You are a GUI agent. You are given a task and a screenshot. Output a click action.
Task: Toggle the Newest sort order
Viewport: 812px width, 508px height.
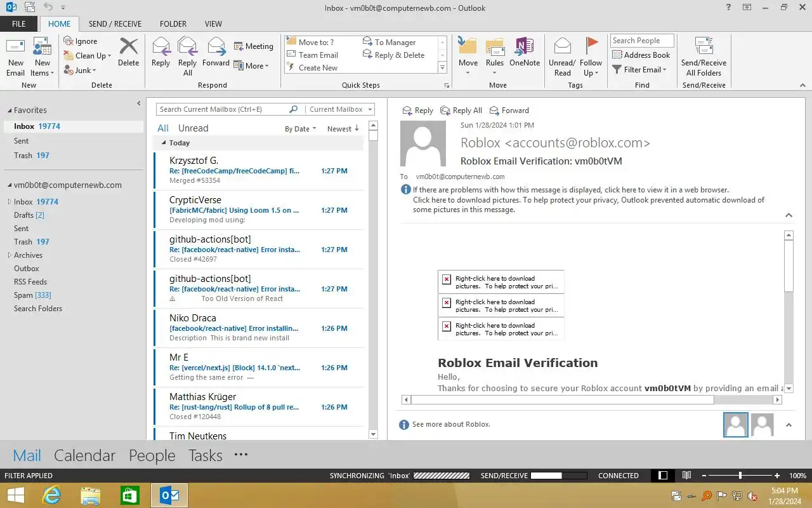tap(343, 129)
